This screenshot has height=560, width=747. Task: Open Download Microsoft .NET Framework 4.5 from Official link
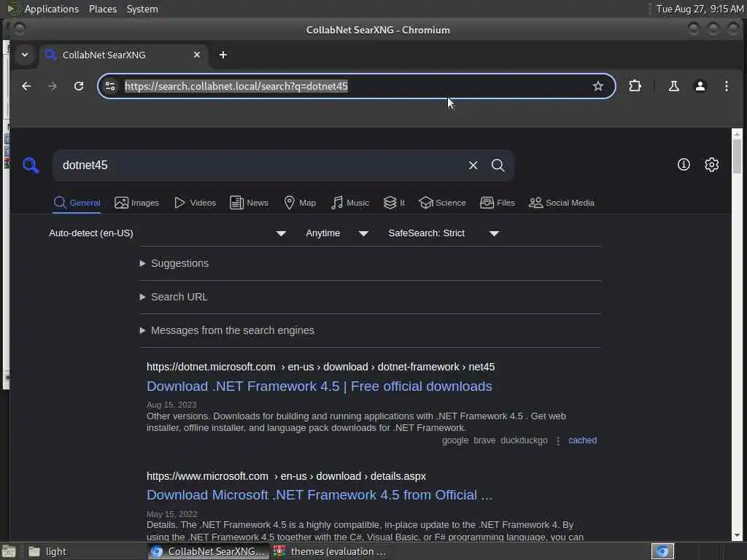tap(320, 495)
